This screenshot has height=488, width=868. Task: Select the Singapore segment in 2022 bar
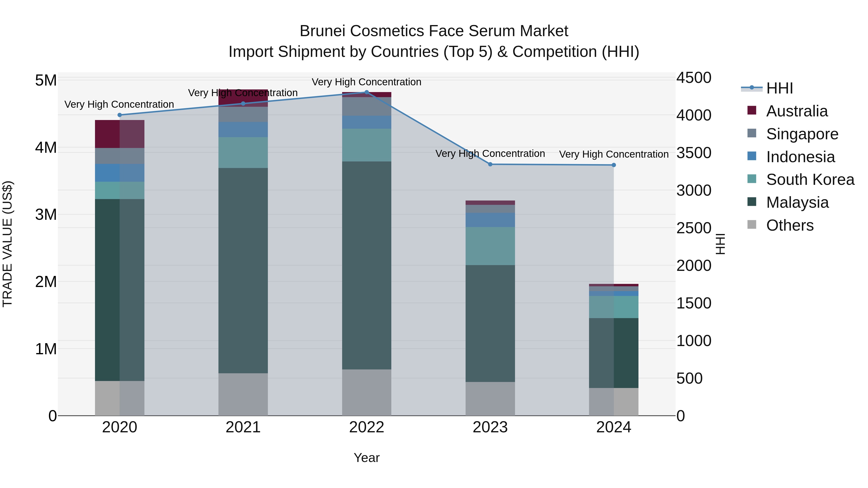tap(366, 107)
